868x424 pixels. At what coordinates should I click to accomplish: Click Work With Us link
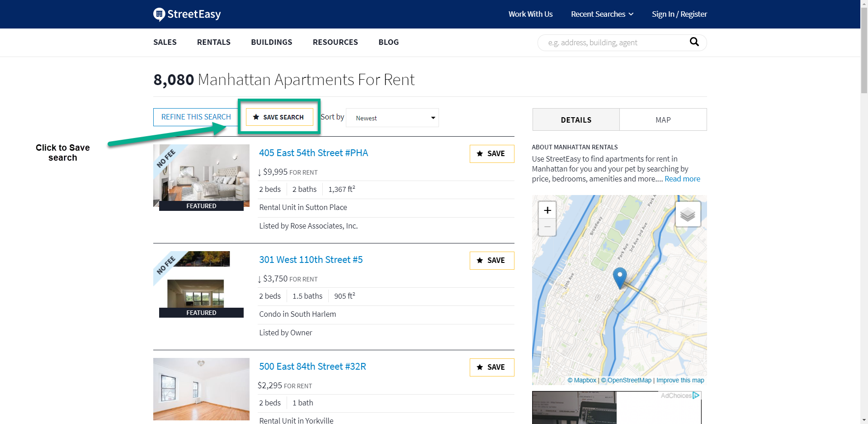point(531,14)
